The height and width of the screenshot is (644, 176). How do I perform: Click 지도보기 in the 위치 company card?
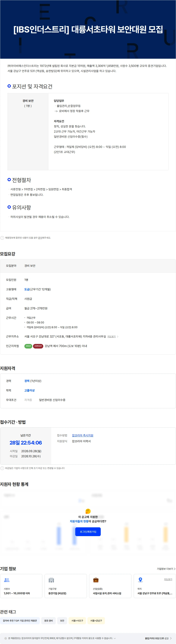pos(168,579)
